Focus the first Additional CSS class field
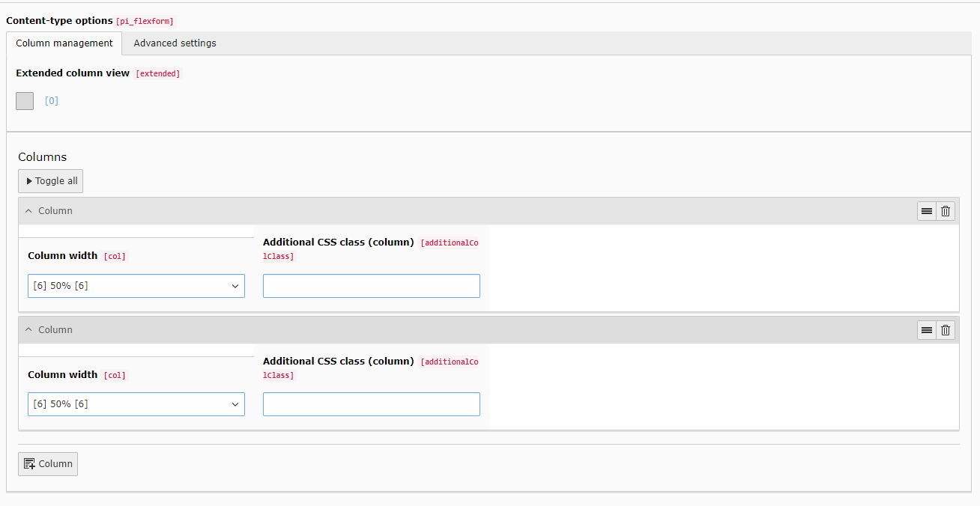The height and width of the screenshot is (506, 980). (371, 286)
